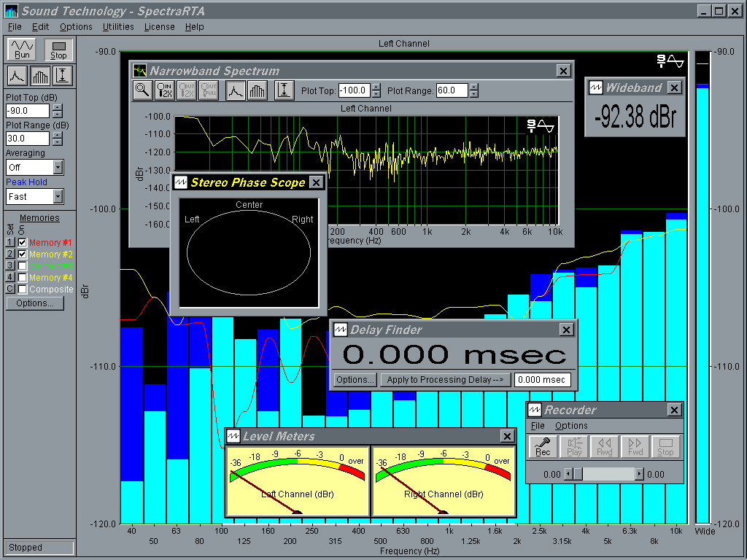The image size is (747, 560).
Task: Select bar graph icon in Narrowband Spectrum toolbar
Action: click(x=258, y=90)
